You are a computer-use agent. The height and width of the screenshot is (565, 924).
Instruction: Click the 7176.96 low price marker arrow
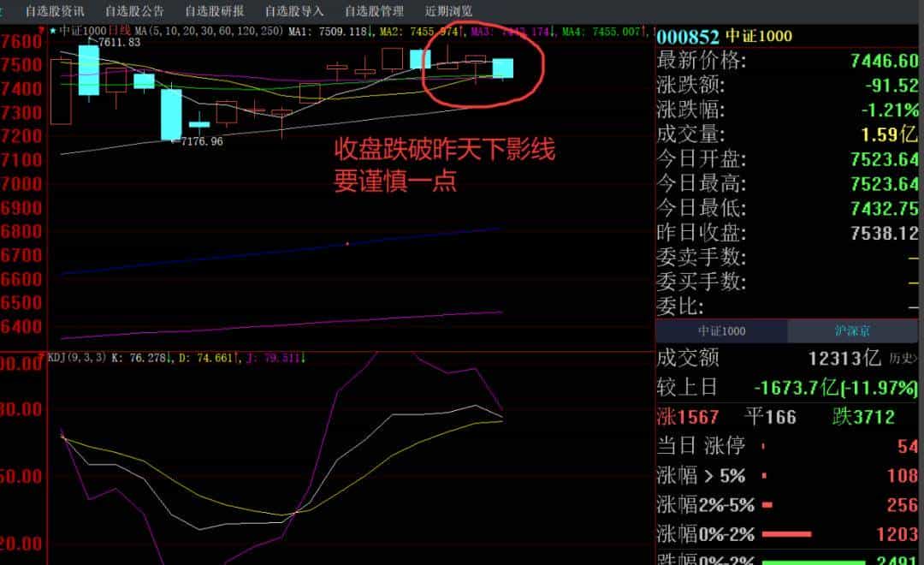pyautogui.click(x=175, y=140)
